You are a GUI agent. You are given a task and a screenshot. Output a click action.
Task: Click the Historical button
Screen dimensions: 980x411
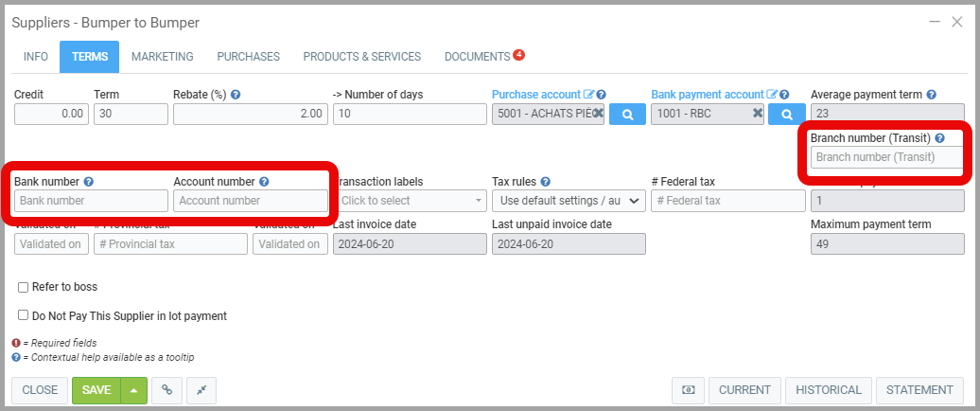pos(829,390)
